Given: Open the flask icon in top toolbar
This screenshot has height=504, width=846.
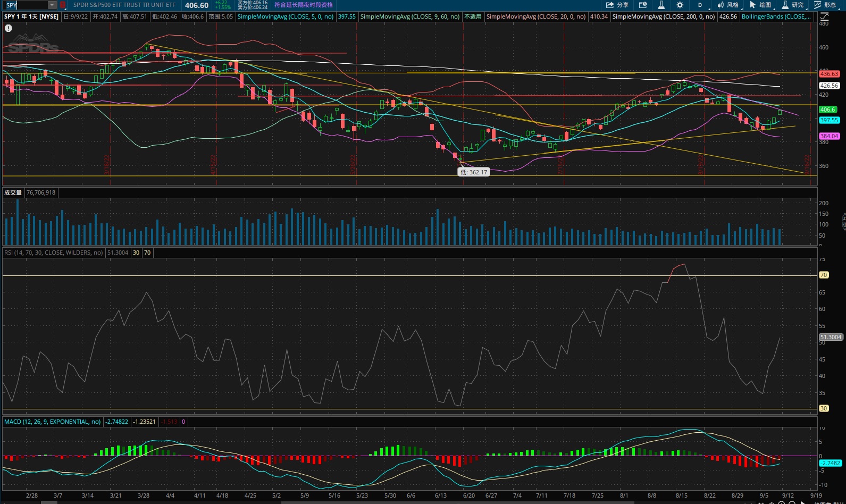Looking at the screenshot, I should pyautogui.click(x=661, y=5).
